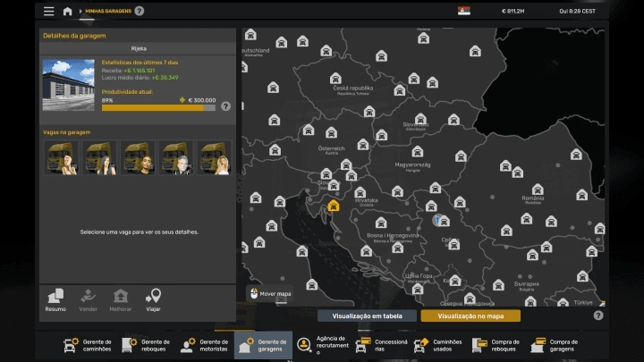The width and height of the screenshot is (644, 362).
Task: Select the fourth garage slot with gray-haired driver
Action: coord(176,157)
